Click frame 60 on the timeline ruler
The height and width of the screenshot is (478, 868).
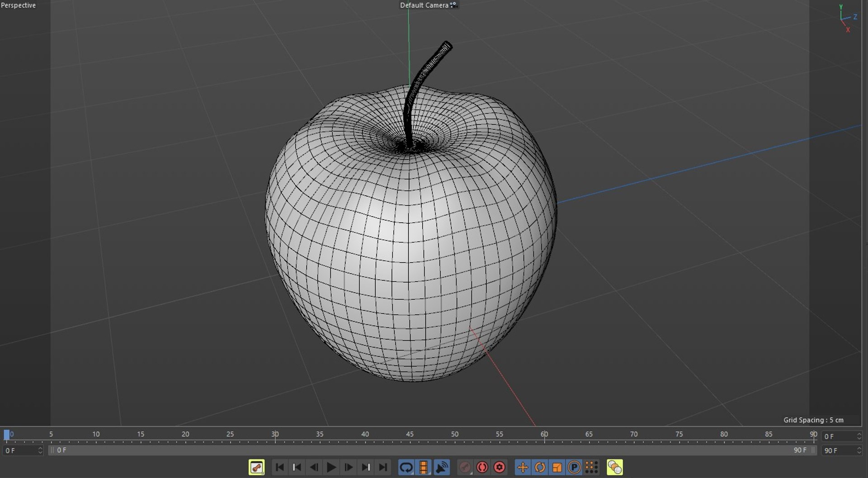click(x=544, y=435)
